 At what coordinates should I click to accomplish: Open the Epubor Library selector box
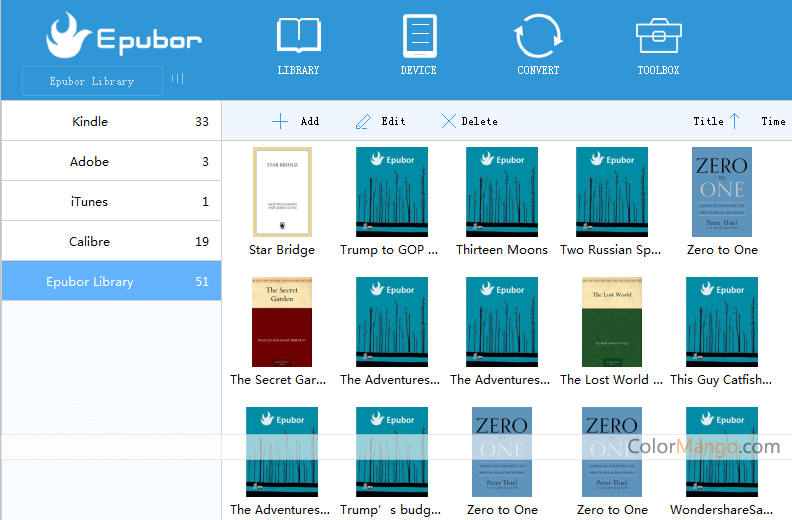[x=92, y=81]
